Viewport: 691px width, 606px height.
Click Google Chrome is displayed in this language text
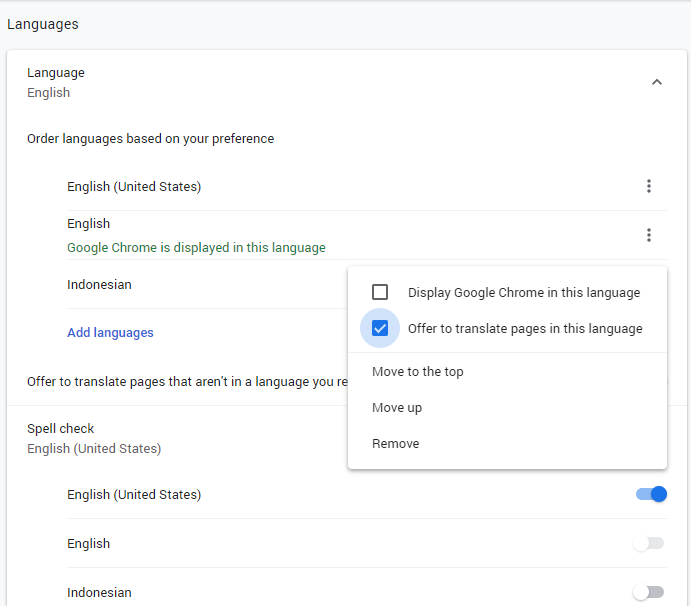click(x=196, y=248)
